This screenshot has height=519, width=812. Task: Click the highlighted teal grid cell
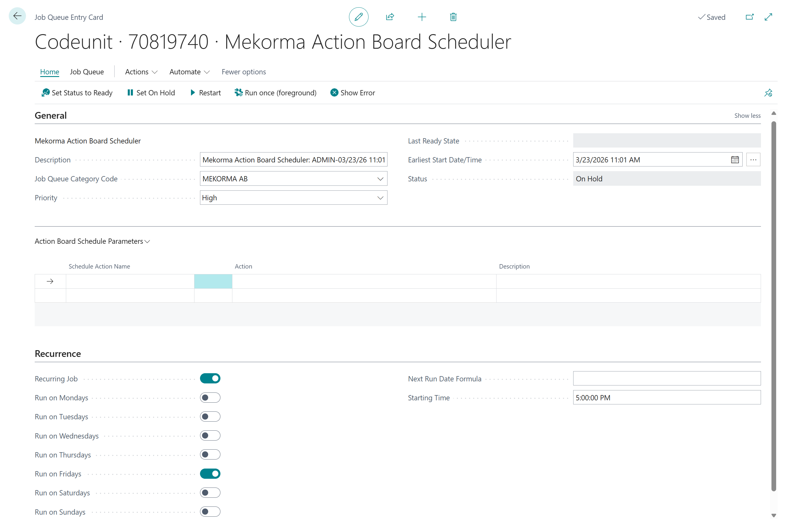[213, 281]
